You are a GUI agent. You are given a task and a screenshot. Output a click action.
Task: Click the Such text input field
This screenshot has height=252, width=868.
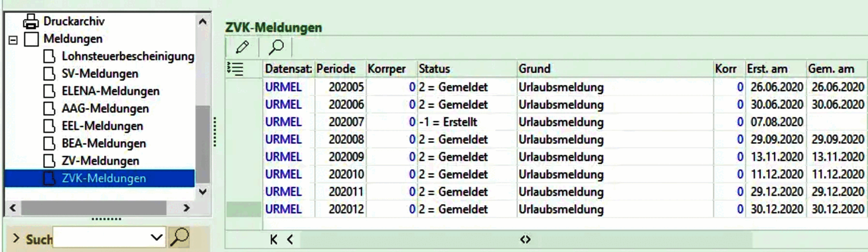coord(101,238)
